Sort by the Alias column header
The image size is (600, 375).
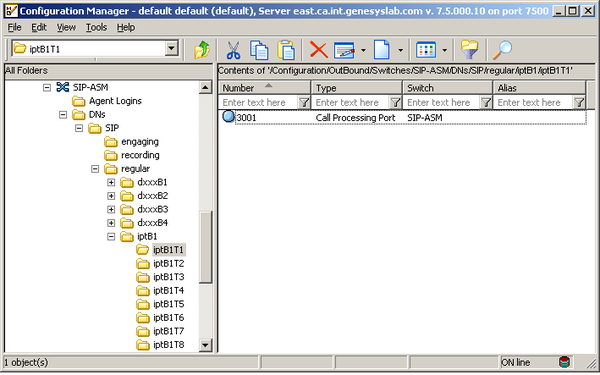[x=540, y=88]
